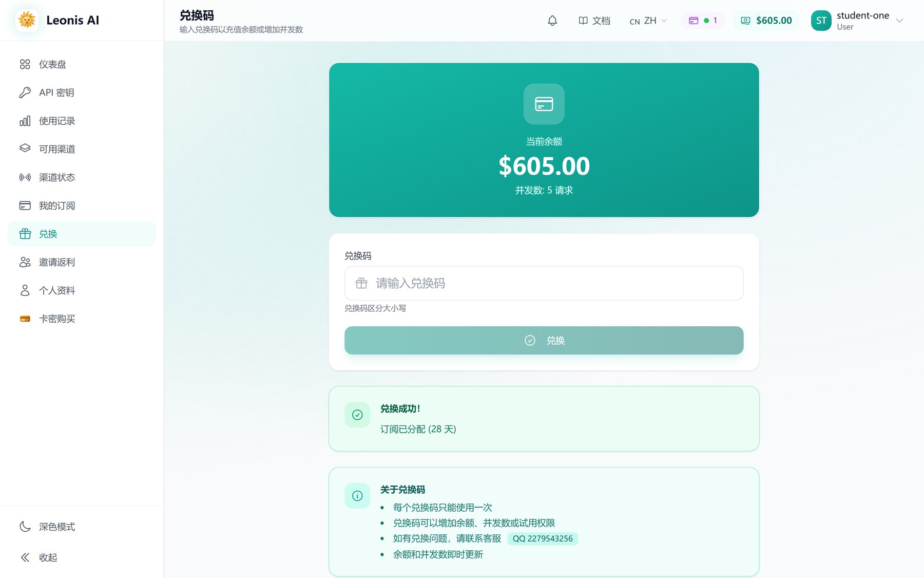Click the broadcast signal icon for 渠道状态
The image size is (924, 578).
25,177
